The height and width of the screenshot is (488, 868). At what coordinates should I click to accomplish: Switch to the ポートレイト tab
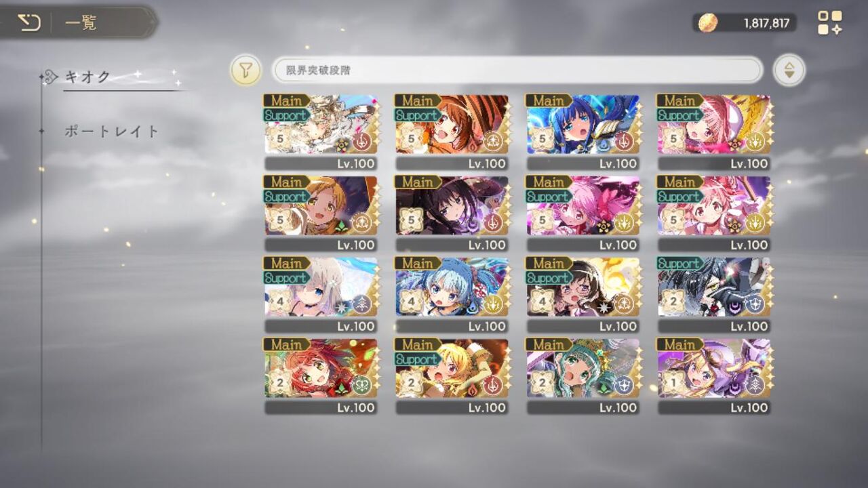pyautogui.click(x=112, y=131)
